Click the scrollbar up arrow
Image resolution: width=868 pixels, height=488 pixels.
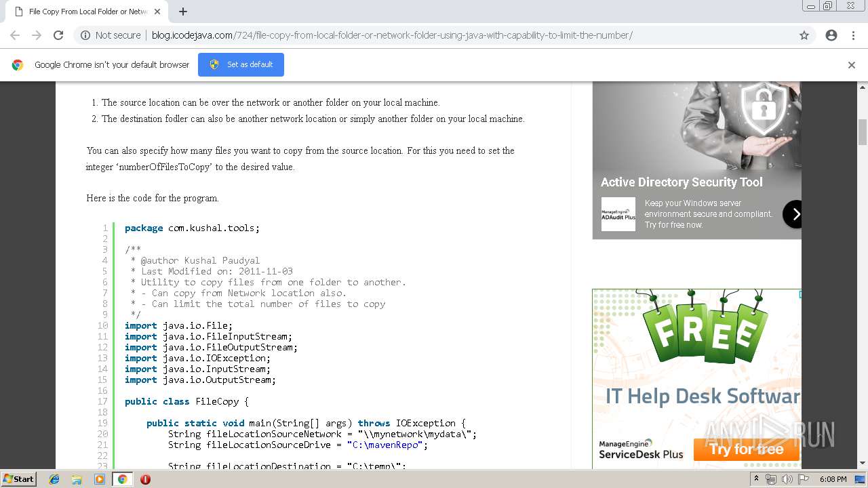(863, 87)
